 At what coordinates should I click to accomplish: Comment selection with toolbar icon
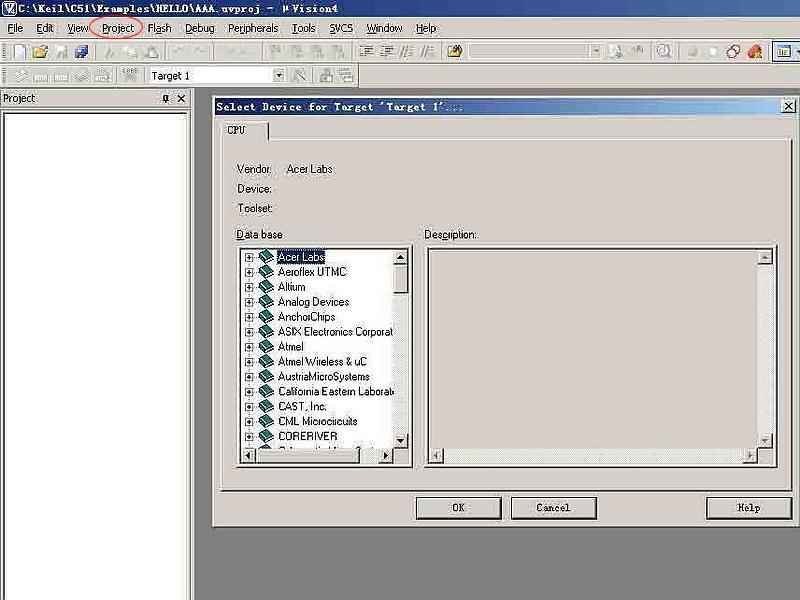pyautogui.click(x=407, y=51)
